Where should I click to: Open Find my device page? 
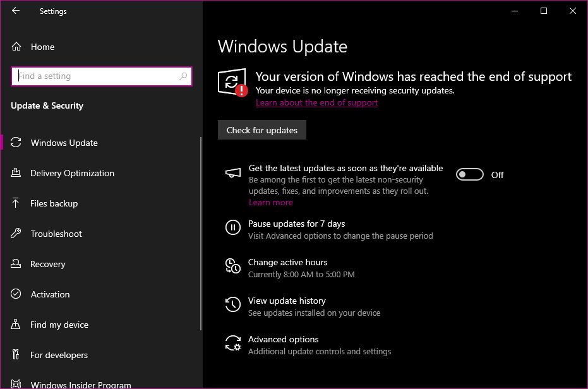(100, 325)
